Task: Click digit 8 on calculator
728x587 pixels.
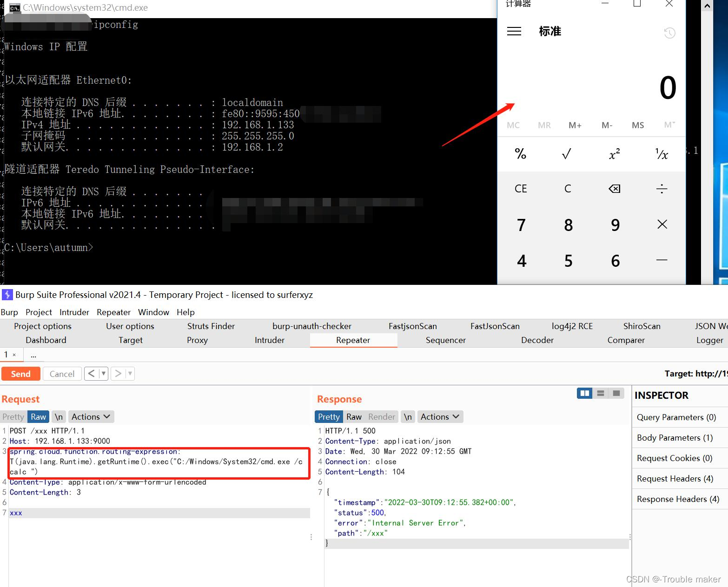Action: (568, 225)
